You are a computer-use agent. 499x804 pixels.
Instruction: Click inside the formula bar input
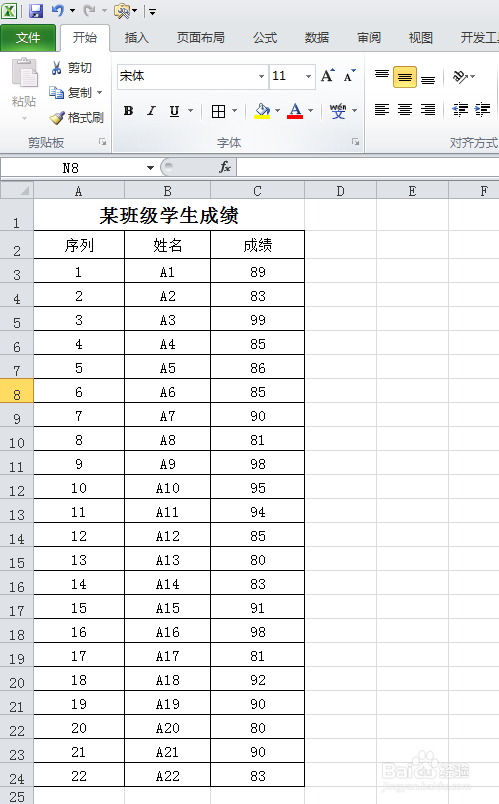click(x=368, y=168)
